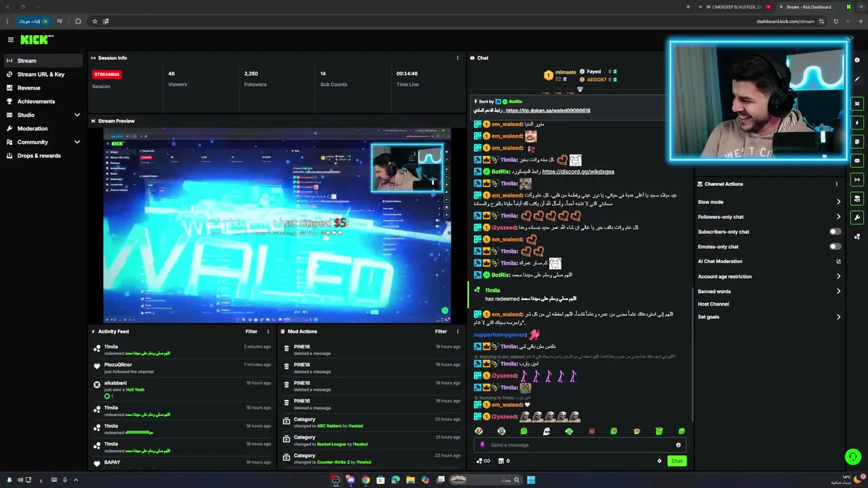Open channel points infinity icon
This screenshot has height=488, width=868.
484,461
